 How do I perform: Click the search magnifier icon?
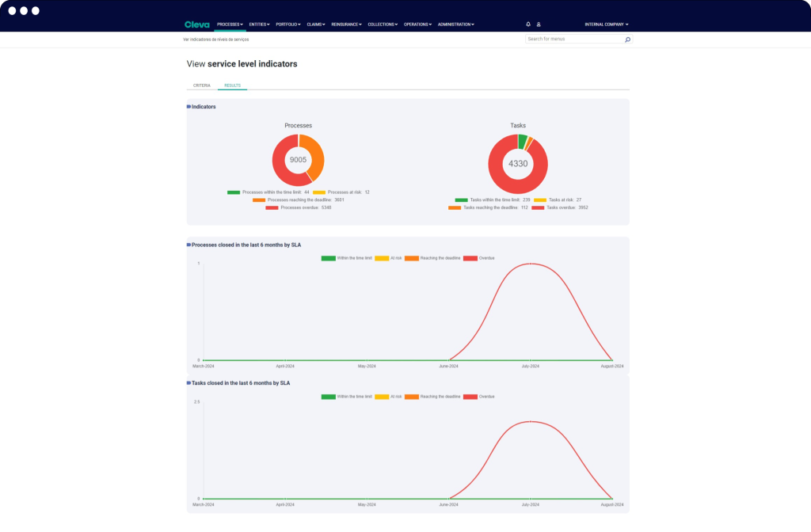click(x=627, y=40)
